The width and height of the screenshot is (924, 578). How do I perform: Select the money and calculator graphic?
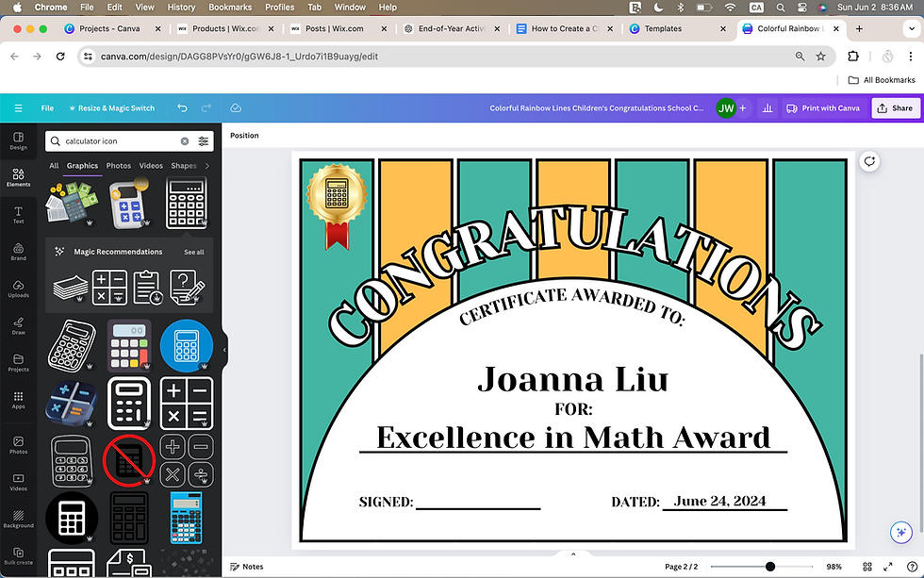point(72,202)
